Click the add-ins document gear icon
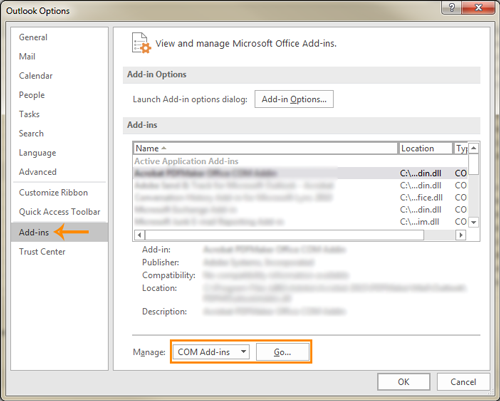Viewport: 500px width, 401px height. [x=141, y=43]
